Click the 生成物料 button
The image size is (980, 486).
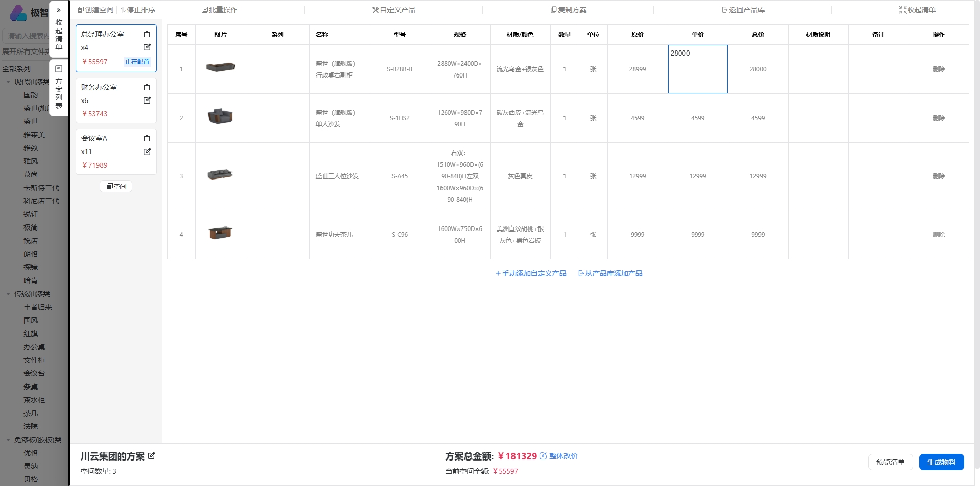[x=941, y=462]
